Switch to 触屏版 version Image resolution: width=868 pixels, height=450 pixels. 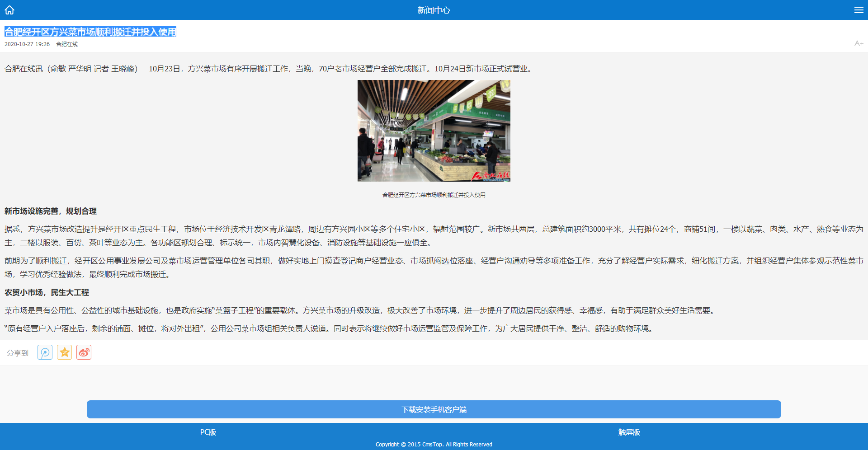tap(629, 432)
